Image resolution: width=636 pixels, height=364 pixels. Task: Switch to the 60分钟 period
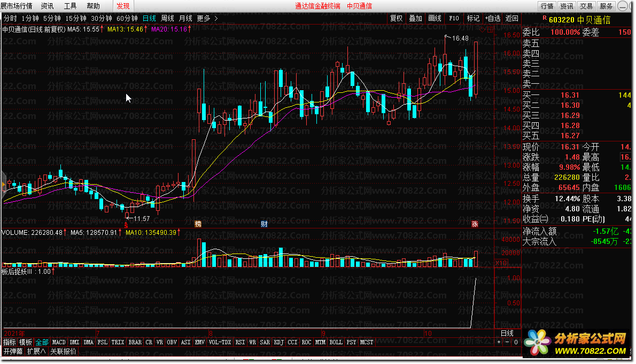(127, 18)
